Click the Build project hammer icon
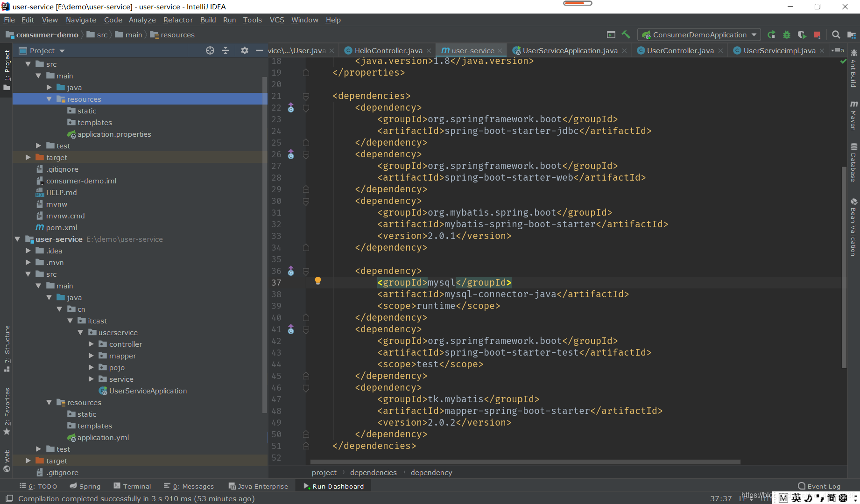Viewport: 860px width, 504px height. tap(626, 35)
